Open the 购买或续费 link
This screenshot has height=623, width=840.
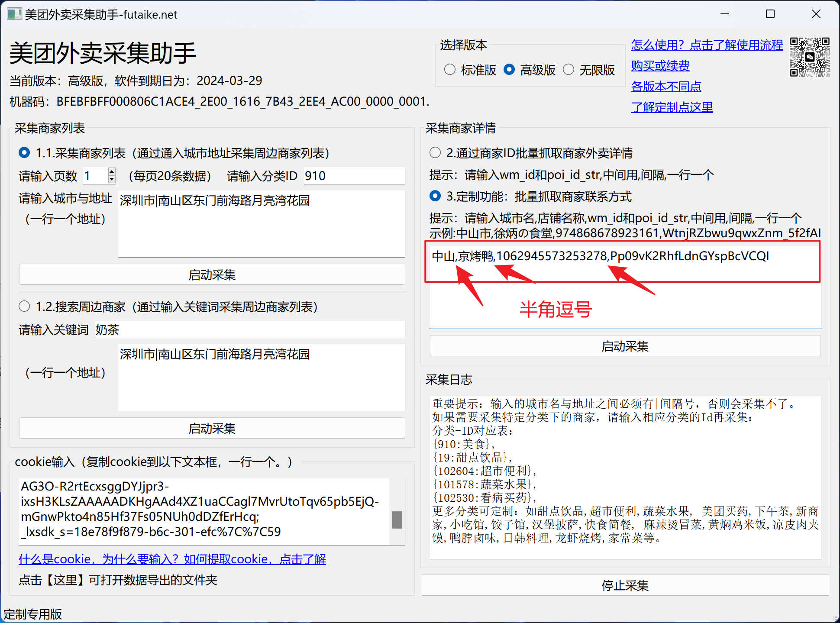pos(660,65)
